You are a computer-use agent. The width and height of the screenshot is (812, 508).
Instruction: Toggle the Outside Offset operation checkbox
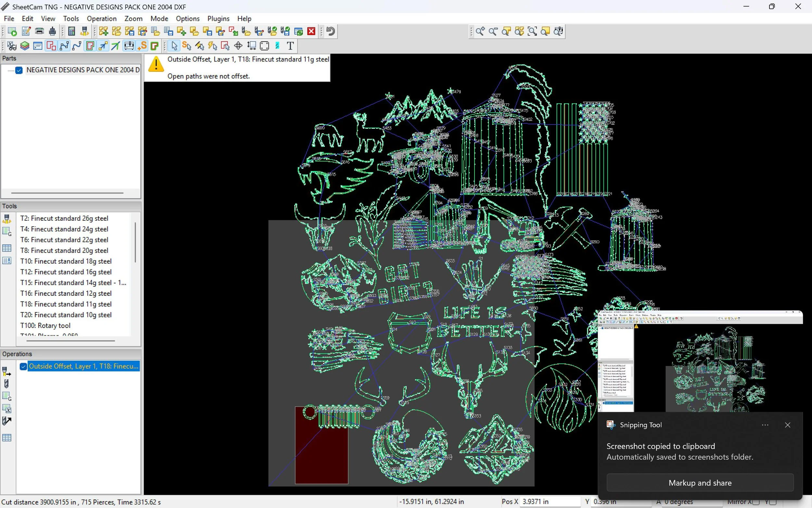coord(23,366)
